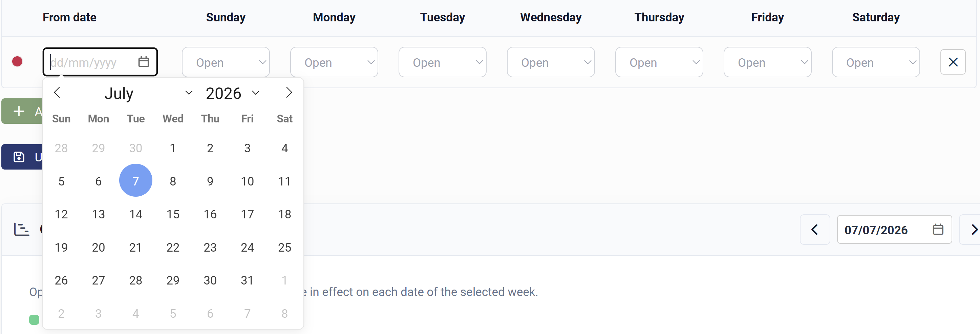Viewport: 980px width, 334px height.
Task: Go to previous week using left chevron
Action: tap(814, 230)
